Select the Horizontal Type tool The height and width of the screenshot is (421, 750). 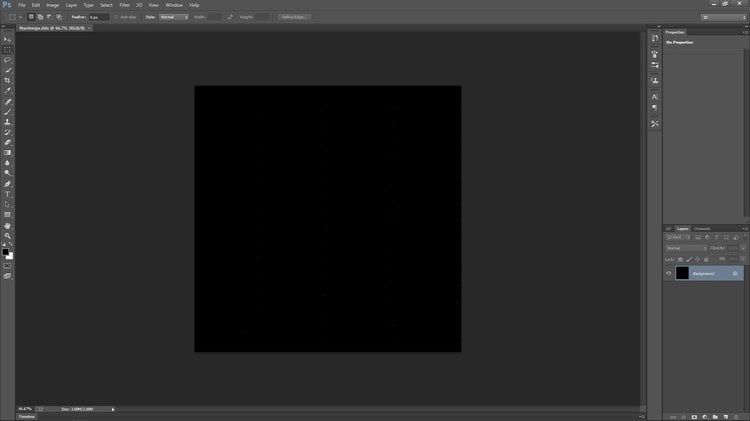[7, 194]
